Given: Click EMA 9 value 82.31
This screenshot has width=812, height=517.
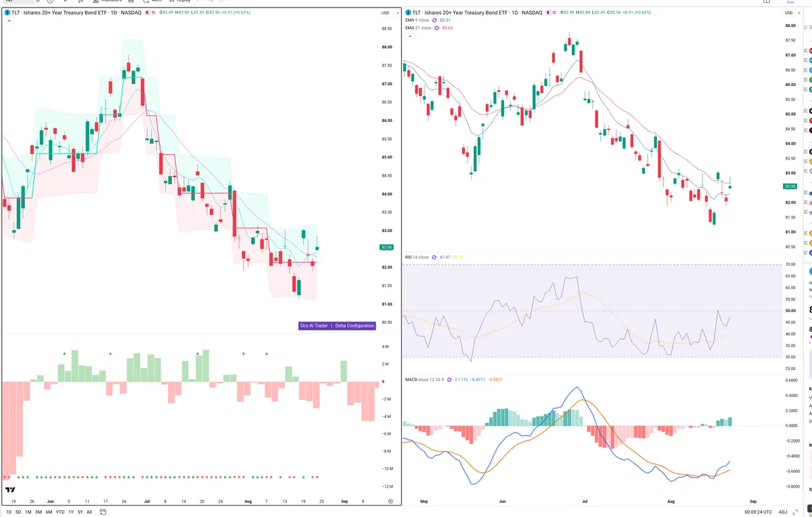Looking at the screenshot, I should [445, 20].
